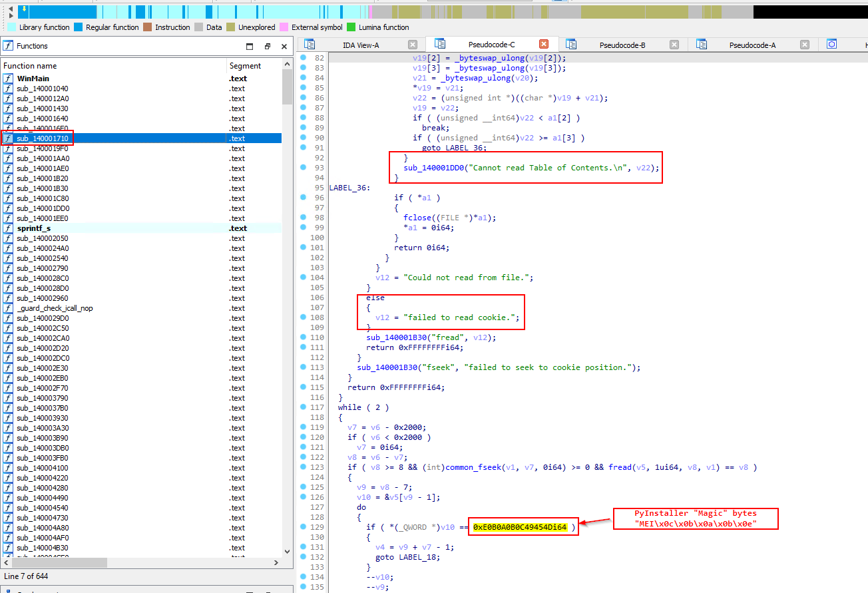Click the sprintf_s function icon
This screenshot has height=593, width=868.
coord(8,228)
